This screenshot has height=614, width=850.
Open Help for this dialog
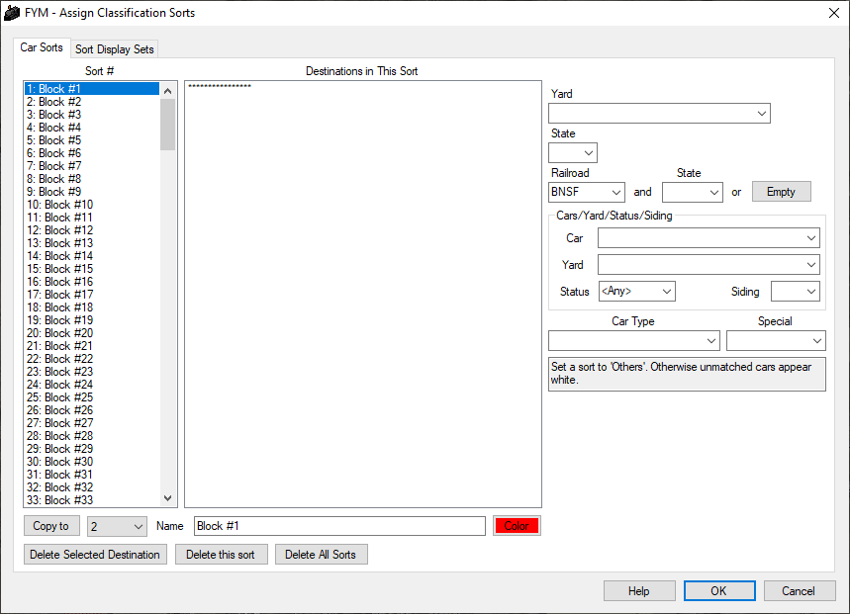coord(639,591)
